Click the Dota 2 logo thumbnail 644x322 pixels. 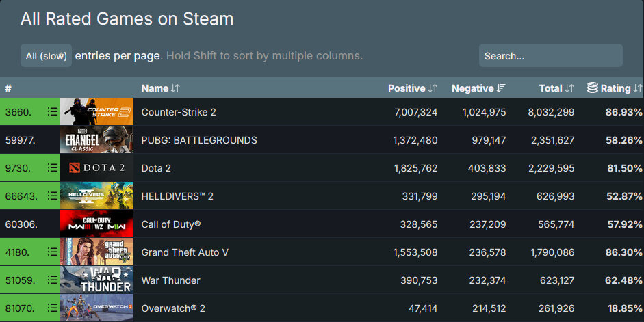tap(97, 167)
